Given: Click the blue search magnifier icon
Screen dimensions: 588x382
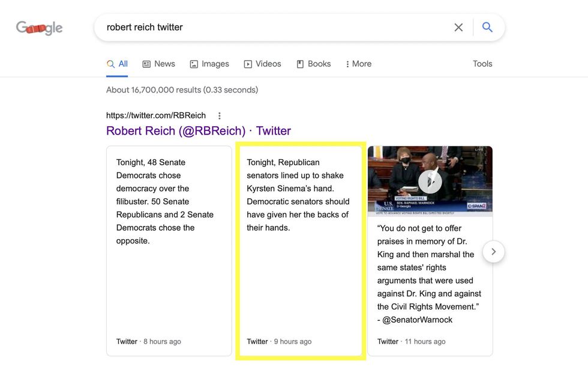Looking at the screenshot, I should [x=487, y=28].
